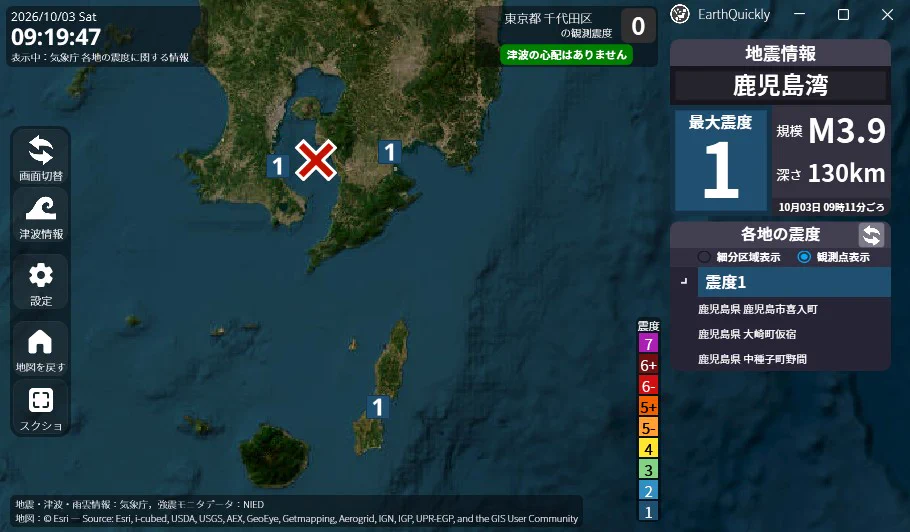Reset the map with 地図を戻す home icon
The width and height of the screenshot is (910, 532).
tap(41, 349)
